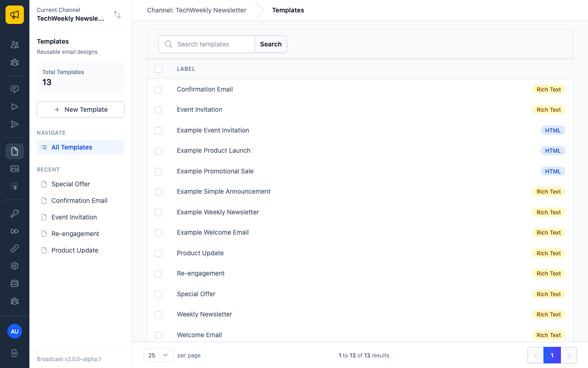Sort by the LABEL column header
The image size is (588, 368).
click(x=186, y=69)
